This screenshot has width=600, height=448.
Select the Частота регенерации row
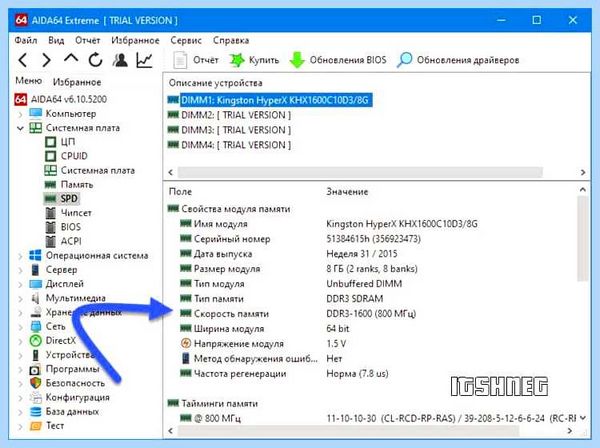tap(284, 374)
